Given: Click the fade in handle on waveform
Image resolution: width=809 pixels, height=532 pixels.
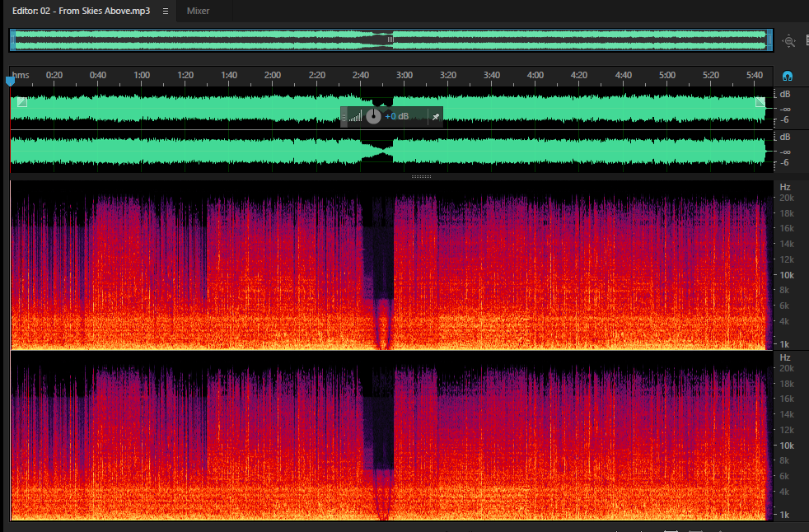Looking at the screenshot, I should pyautogui.click(x=22, y=101).
